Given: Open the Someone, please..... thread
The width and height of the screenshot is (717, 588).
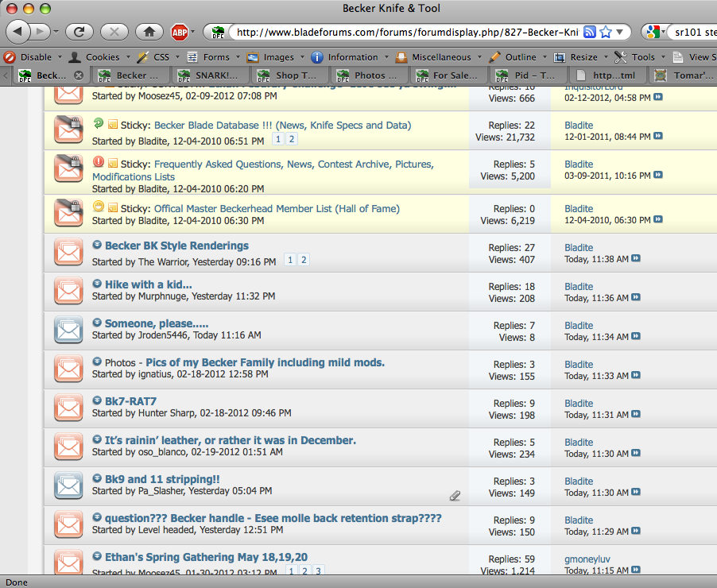Looking at the screenshot, I should click(x=157, y=323).
